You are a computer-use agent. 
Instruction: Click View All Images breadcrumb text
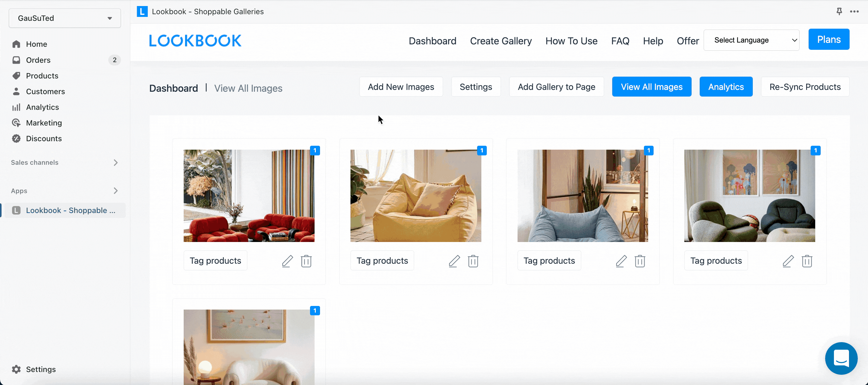point(248,88)
